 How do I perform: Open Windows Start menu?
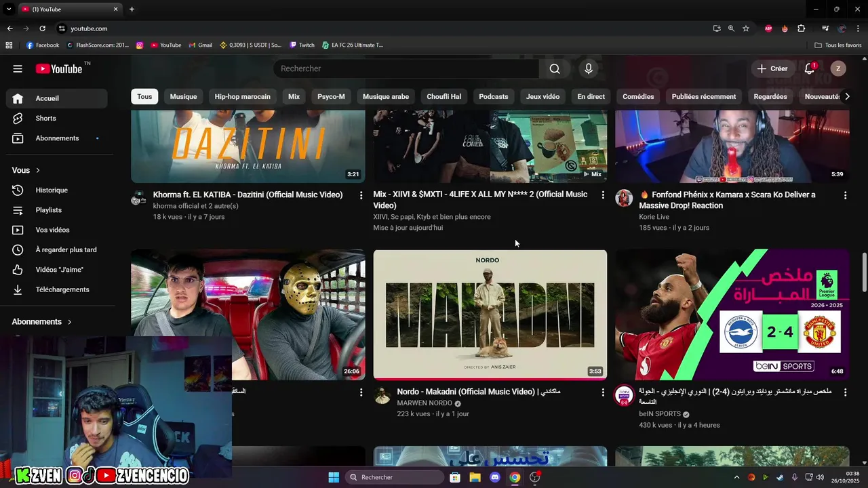[334, 477]
